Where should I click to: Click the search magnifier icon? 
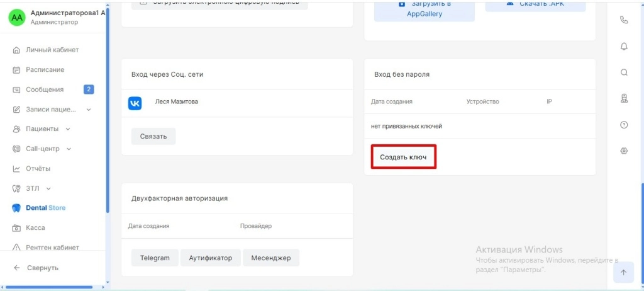(x=624, y=72)
